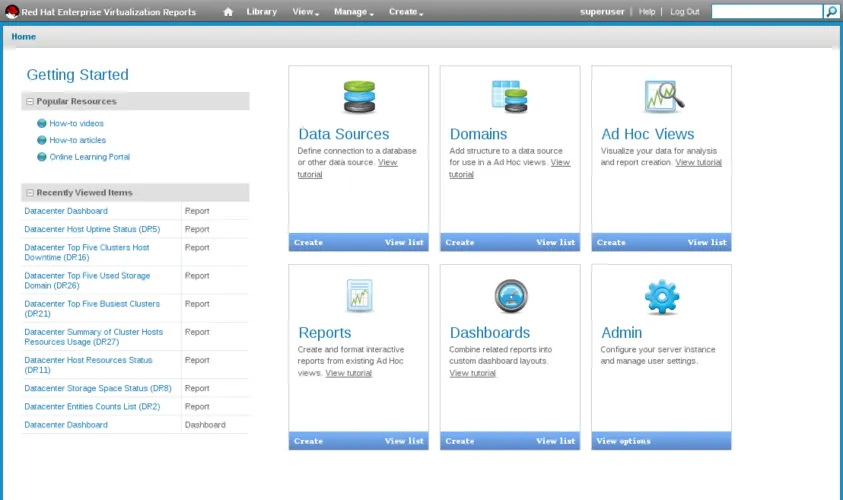Click the superuser account name
Screen dimensions: 843x500
pyautogui.click(x=602, y=11)
